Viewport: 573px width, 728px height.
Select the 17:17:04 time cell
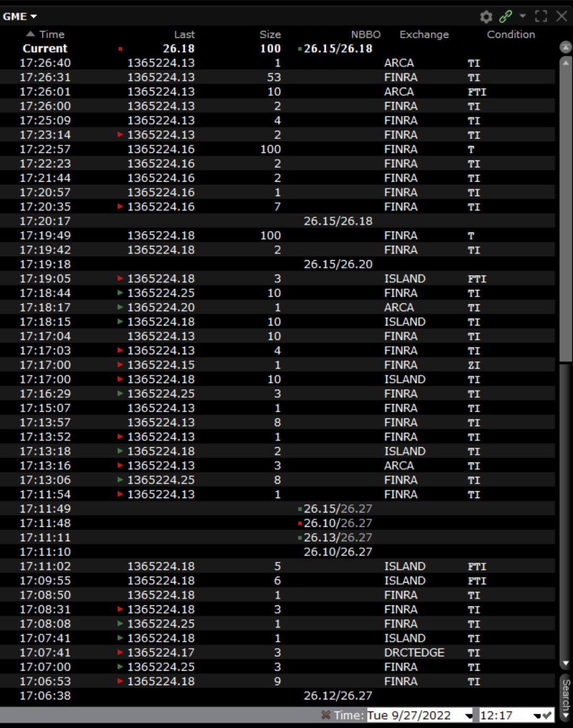pyautogui.click(x=45, y=336)
